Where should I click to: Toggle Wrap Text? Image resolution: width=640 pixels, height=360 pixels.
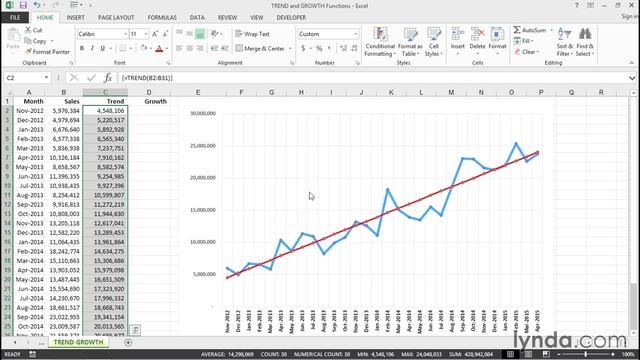252,34
